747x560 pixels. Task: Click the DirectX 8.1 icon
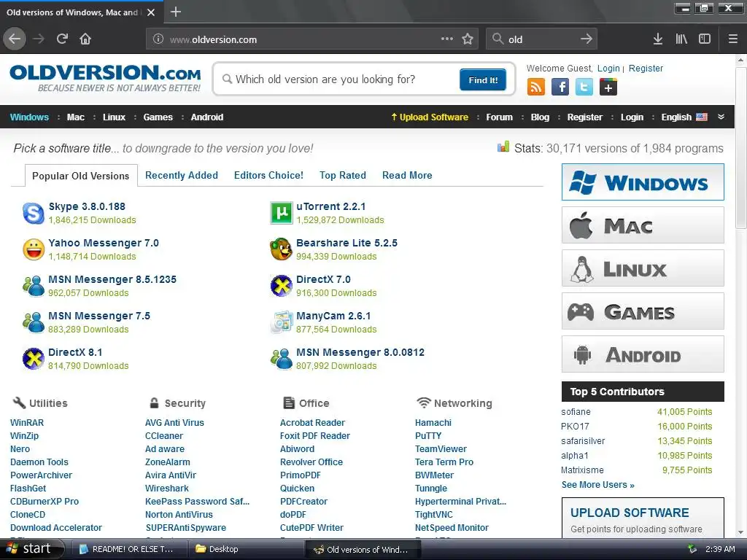[34, 359]
